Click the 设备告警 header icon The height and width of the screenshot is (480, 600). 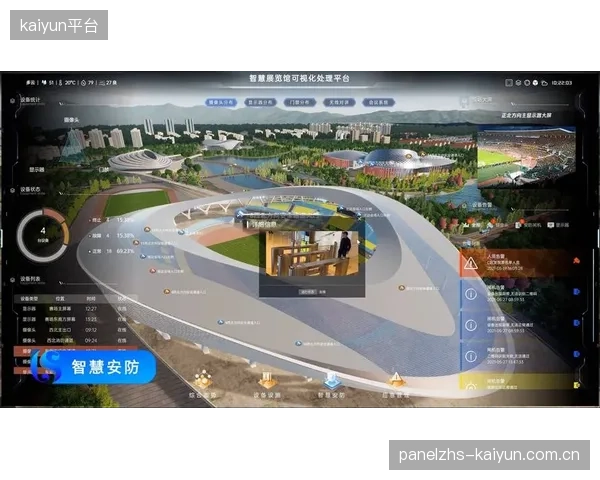465,206
